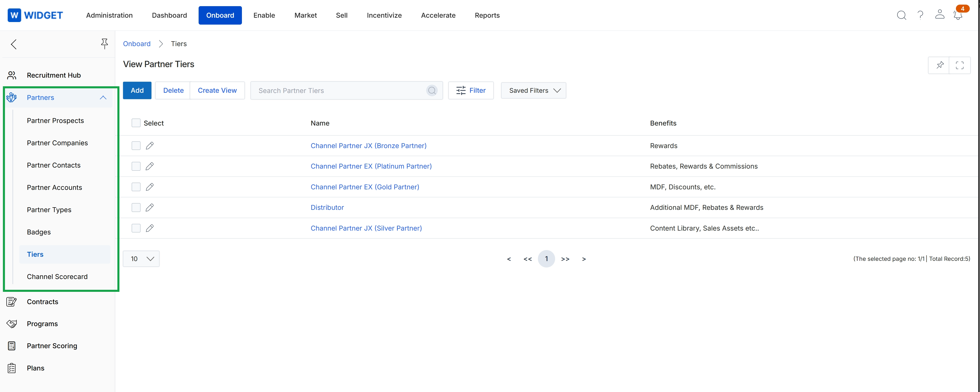Image resolution: width=980 pixels, height=392 pixels.
Task: Check the Distributor row checkbox
Action: click(136, 207)
